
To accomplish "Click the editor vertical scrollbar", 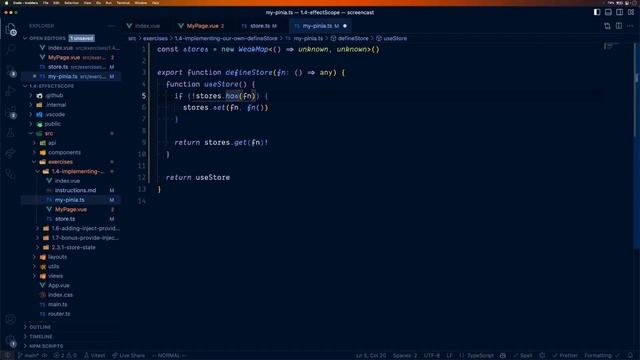I will (x=637, y=145).
